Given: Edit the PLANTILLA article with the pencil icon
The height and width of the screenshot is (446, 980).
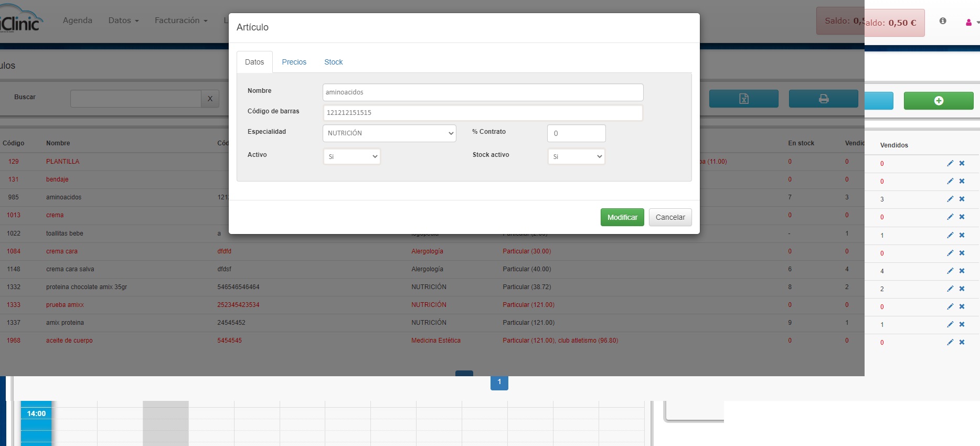Looking at the screenshot, I should coord(950,163).
